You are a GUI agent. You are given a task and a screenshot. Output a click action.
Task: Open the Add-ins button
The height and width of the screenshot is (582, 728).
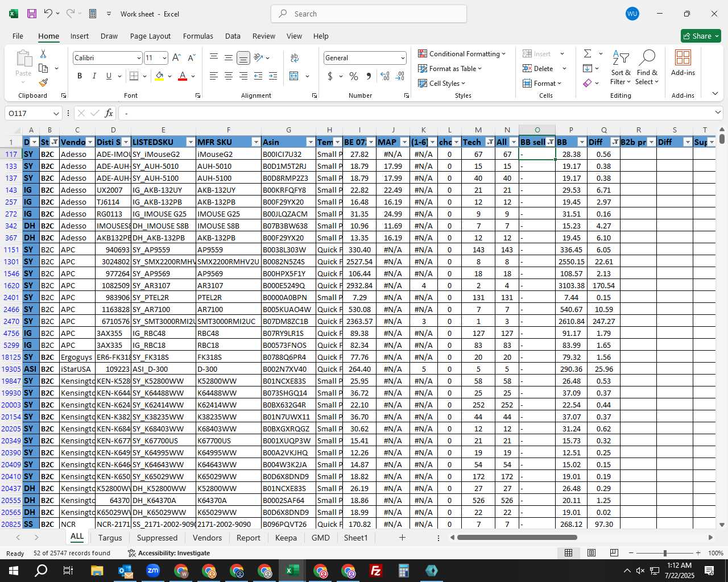pyautogui.click(x=683, y=63)
